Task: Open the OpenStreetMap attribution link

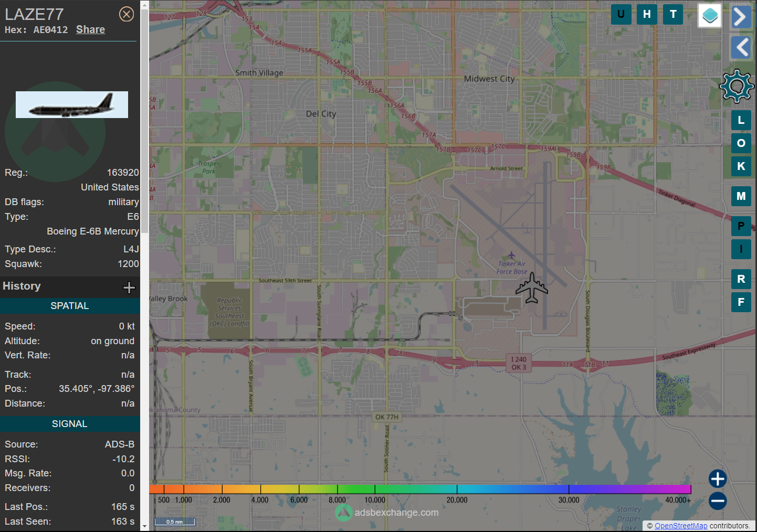Action: [681, 526]
